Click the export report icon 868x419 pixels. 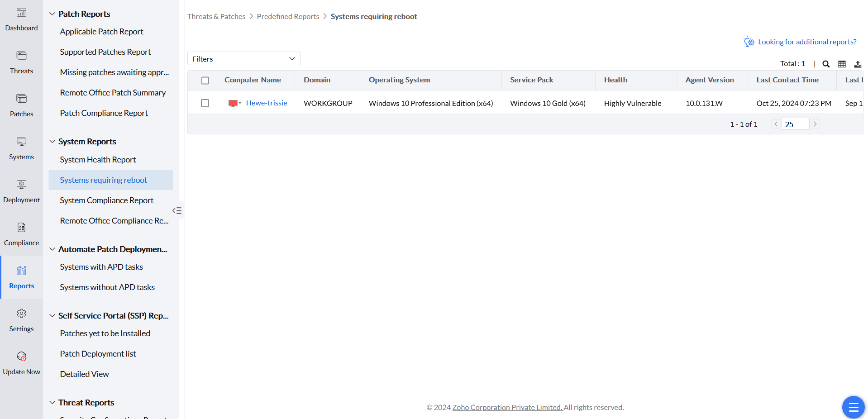pos(858,64)
